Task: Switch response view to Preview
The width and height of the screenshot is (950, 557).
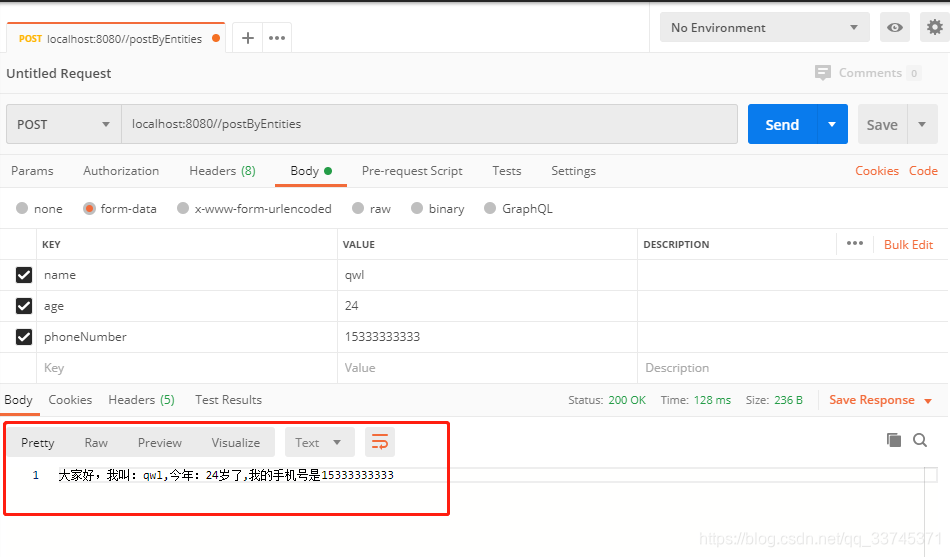Action: pyautogui.click(x=159, y=442)
